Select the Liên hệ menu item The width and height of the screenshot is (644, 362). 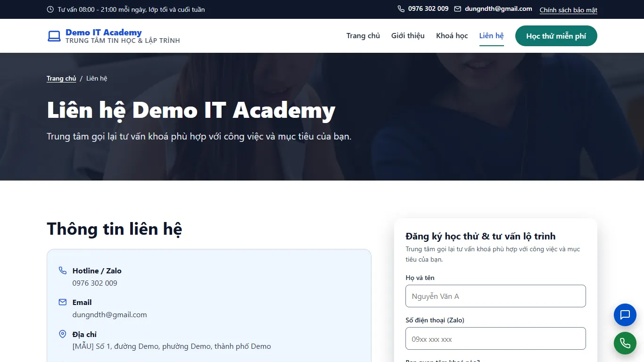click(492, 36)
